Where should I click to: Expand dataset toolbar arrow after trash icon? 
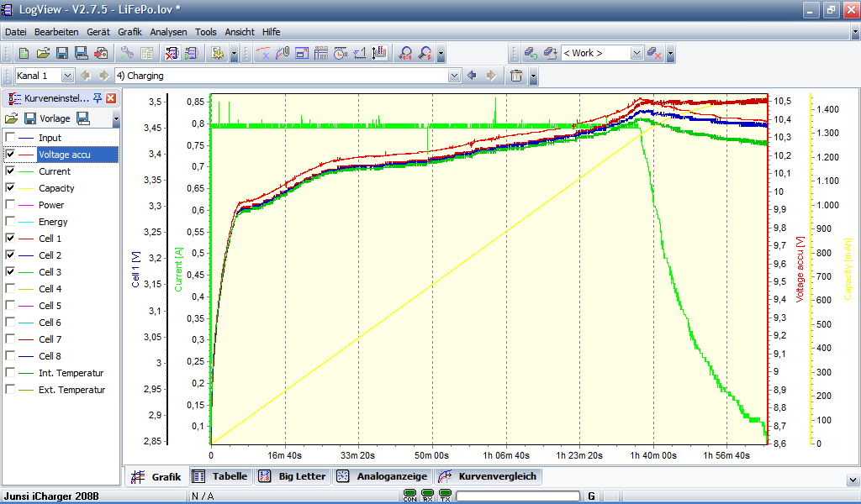click(x=533, y=76)
